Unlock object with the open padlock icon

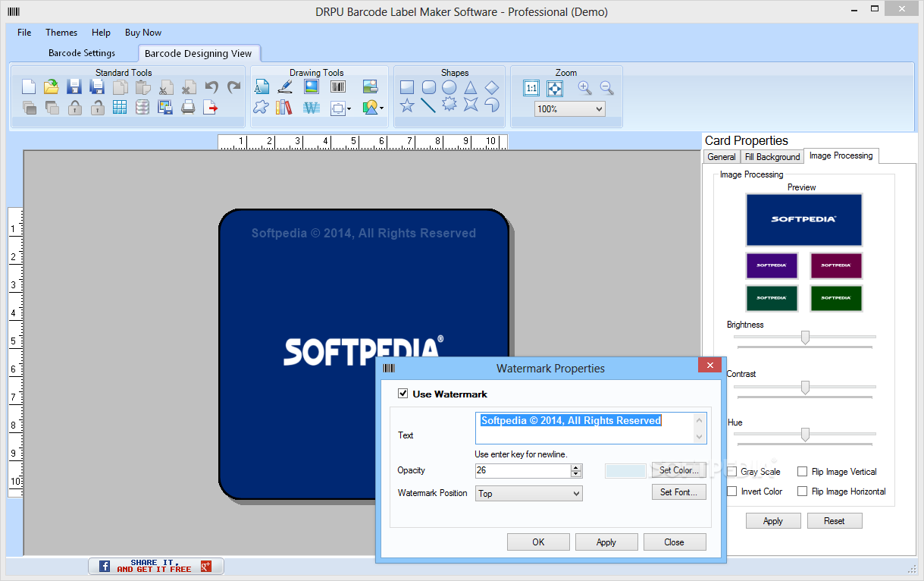click(x=97, y=107)
